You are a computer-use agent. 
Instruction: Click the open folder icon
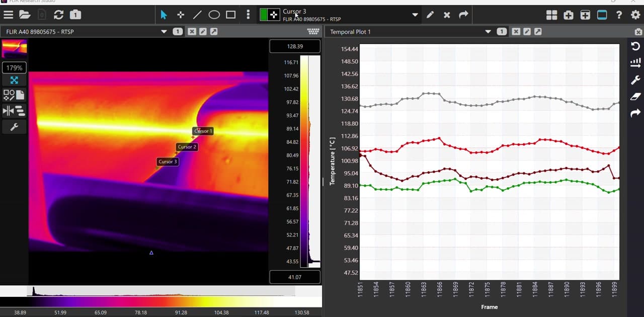pyautogui.click(x=25, y=15)
